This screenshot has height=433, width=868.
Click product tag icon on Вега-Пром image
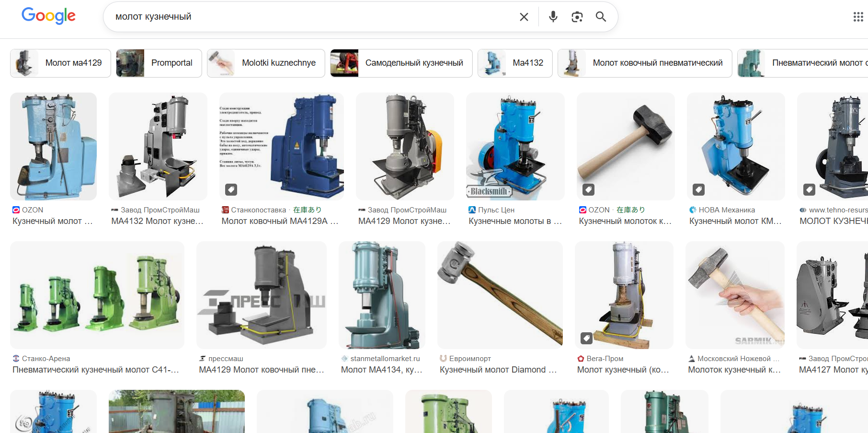[x=587, y=338]
